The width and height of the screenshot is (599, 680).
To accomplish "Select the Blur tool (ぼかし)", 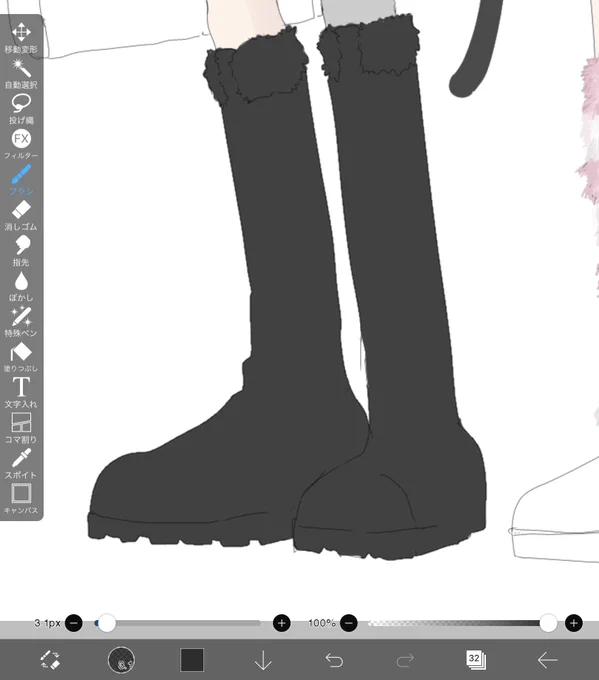I will tap(21, 286).
